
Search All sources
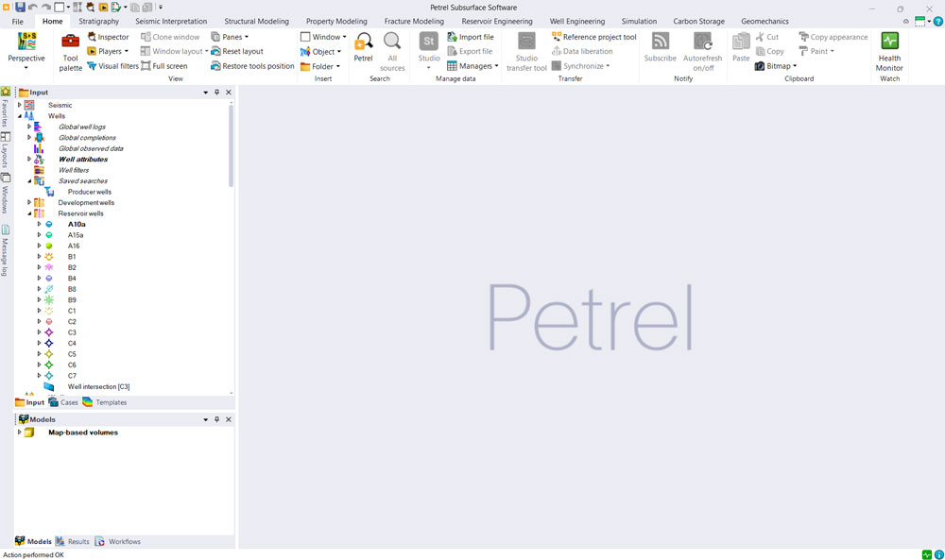392,52
